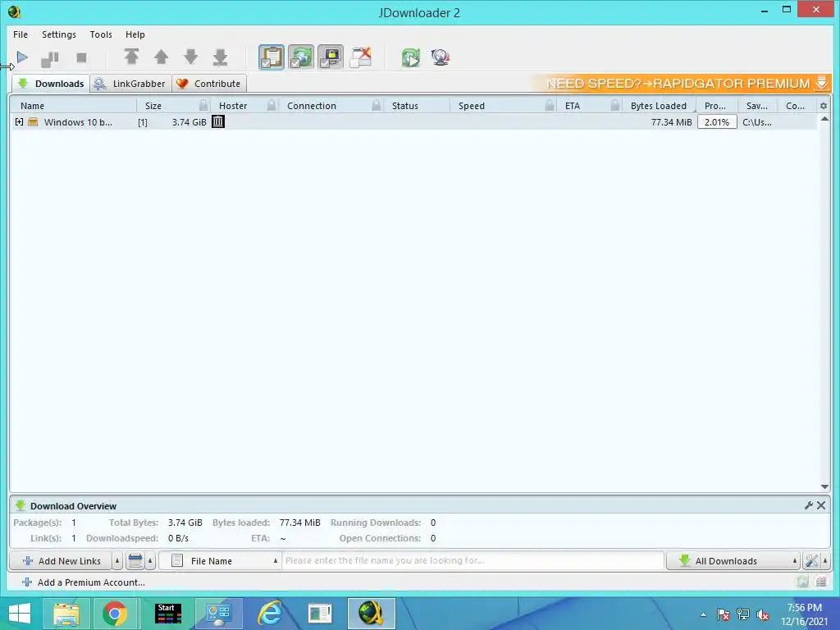Open All Downloads view dropdown
This screenshot has height=630, width=840.
[x=733, y=561]
